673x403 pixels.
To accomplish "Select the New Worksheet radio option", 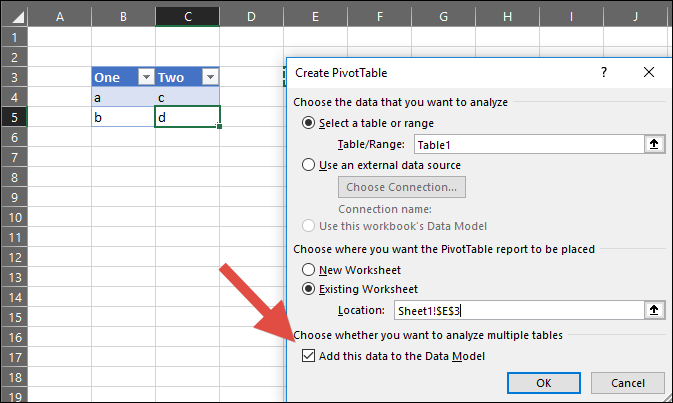I will pos(309,270).
